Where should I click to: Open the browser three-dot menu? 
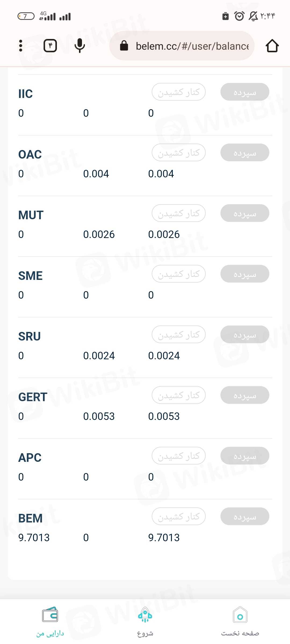[x=21, y=46]
